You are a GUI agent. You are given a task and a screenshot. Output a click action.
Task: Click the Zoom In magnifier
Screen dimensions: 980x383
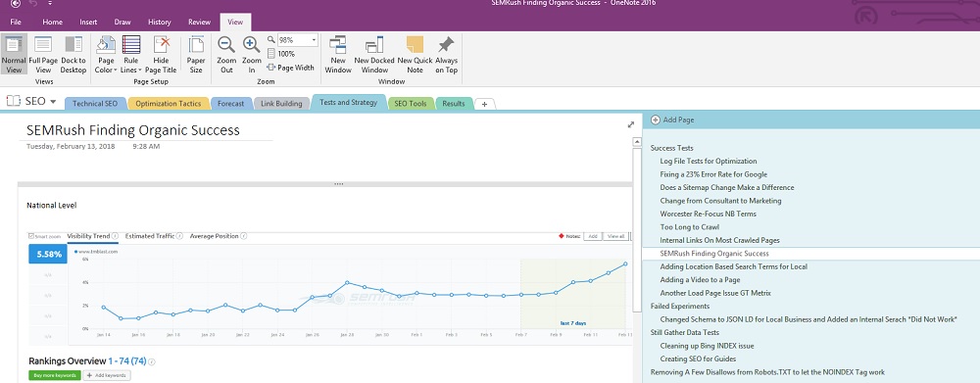pos(252,54)
